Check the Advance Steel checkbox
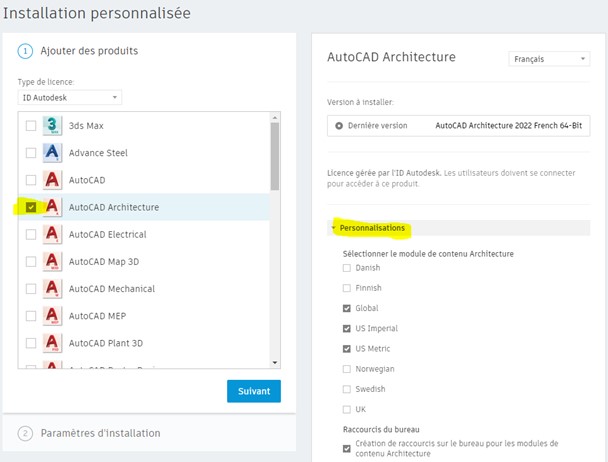The image size is (608, 462). 31,153
